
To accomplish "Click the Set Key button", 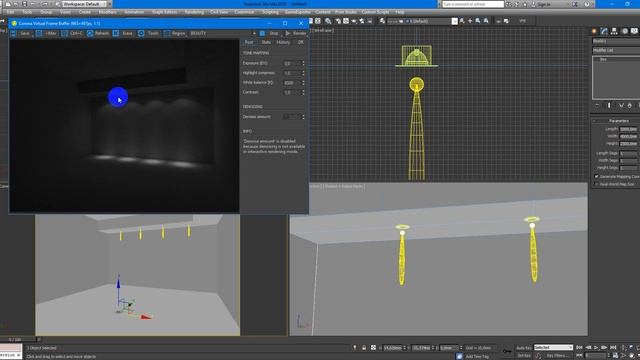I will [x=524, y=356].
